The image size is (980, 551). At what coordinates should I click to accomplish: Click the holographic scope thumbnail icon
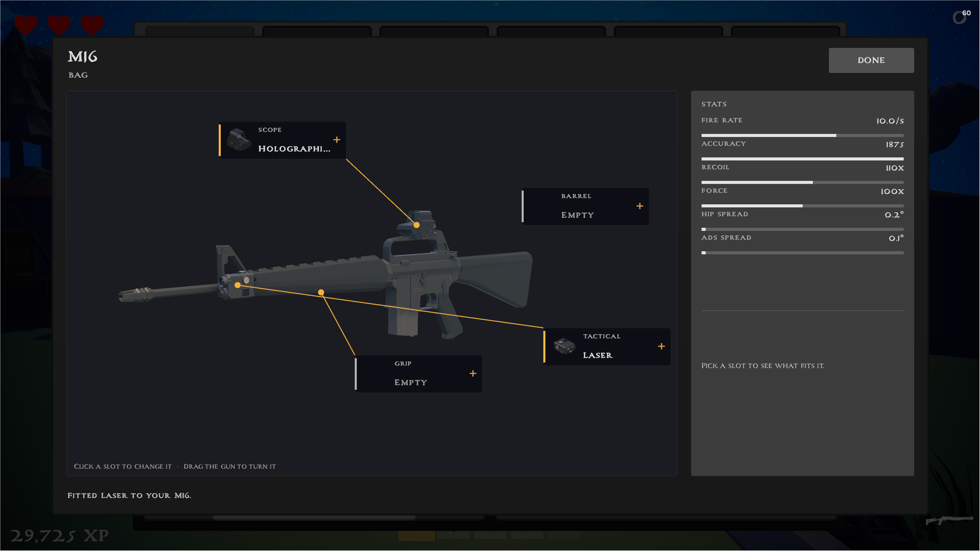tap(239, 140)
